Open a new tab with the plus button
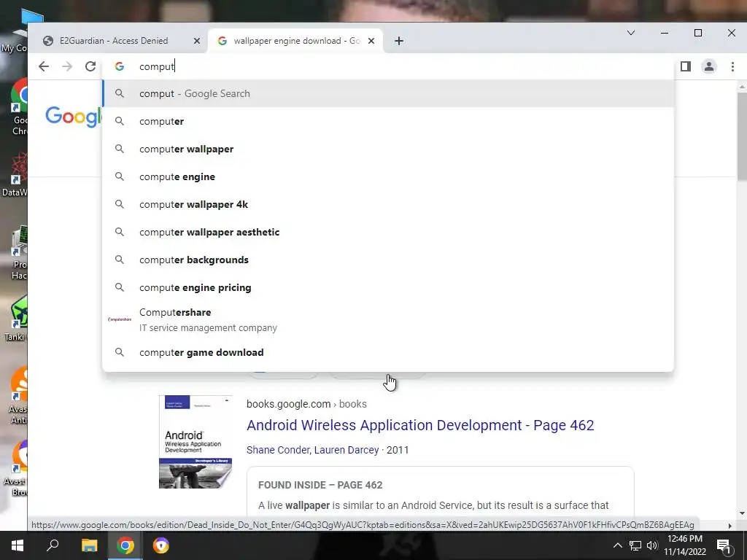The width and height of the screenshot is (747, 560). tap(399, 41)
